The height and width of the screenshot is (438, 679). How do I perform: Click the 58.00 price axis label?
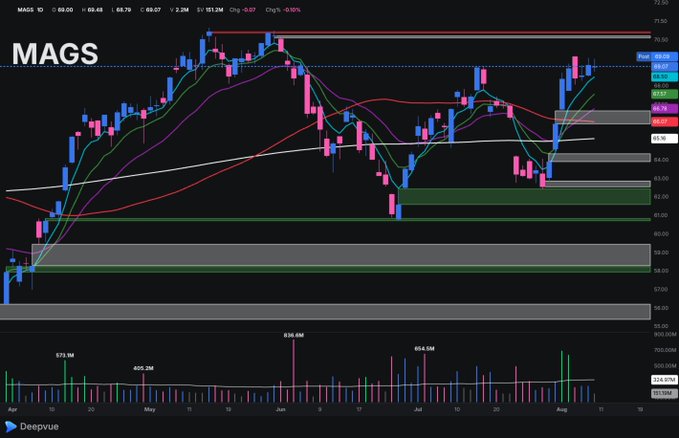661,271
